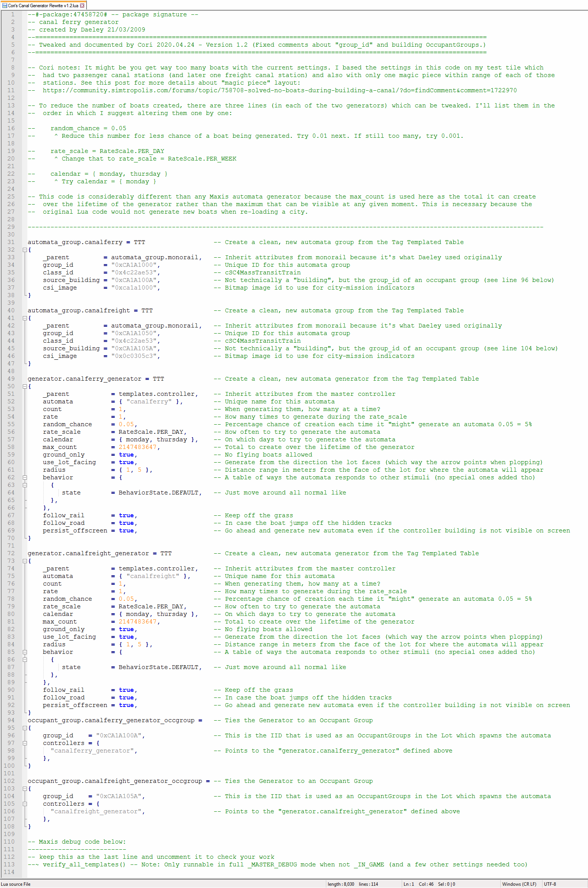588x888 pixels.
Task: Collapse the canalfreight_generator block fold at line 73
Action: coord(25,561)
